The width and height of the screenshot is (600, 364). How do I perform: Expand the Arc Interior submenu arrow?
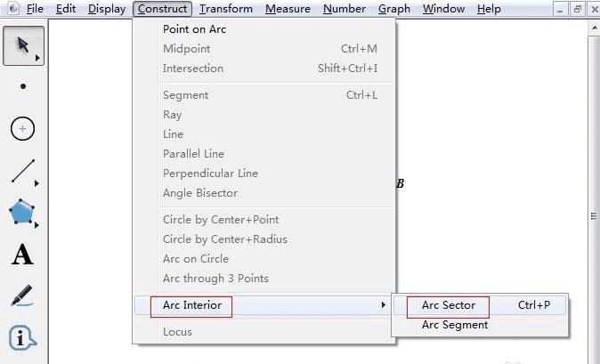click(x=384, y=305)
